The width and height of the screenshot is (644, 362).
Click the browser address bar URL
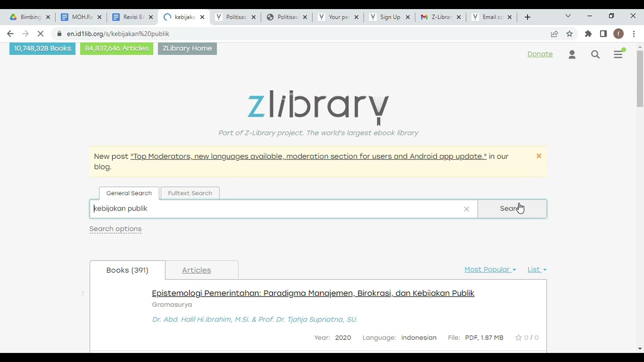pos(118,34)
